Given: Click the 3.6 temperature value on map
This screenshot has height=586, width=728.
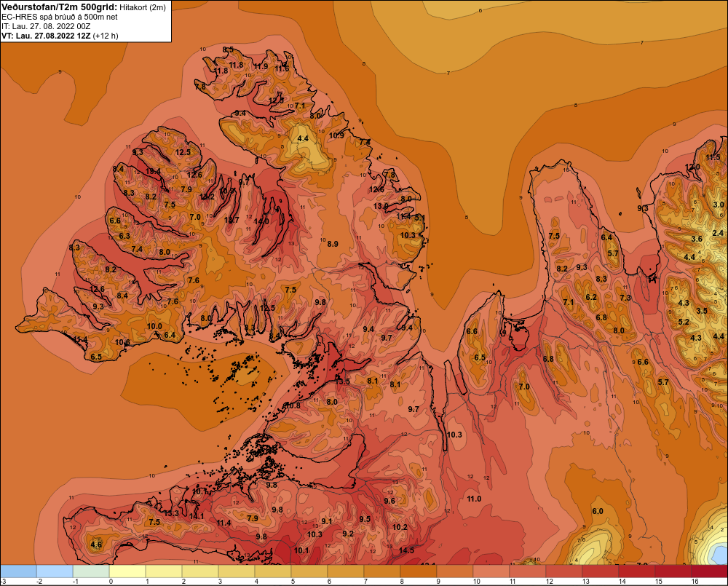Looking at the screenshot, I should point(697,239).
